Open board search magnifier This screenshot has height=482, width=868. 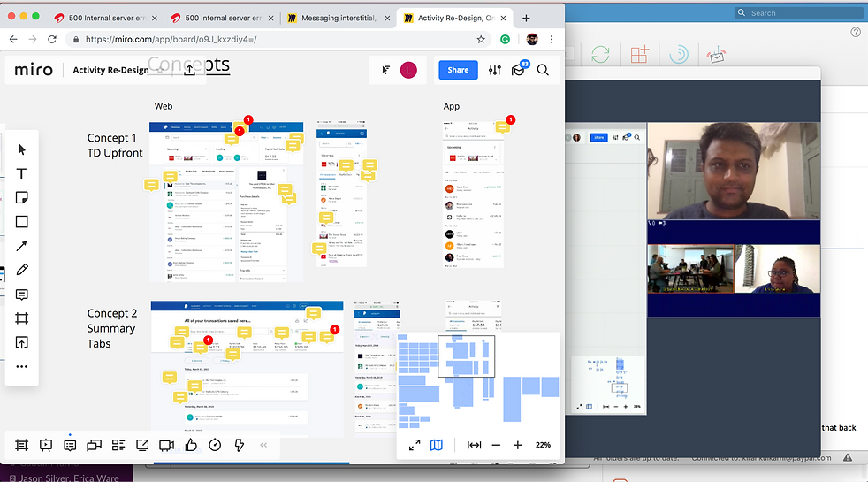click(543, 70)
